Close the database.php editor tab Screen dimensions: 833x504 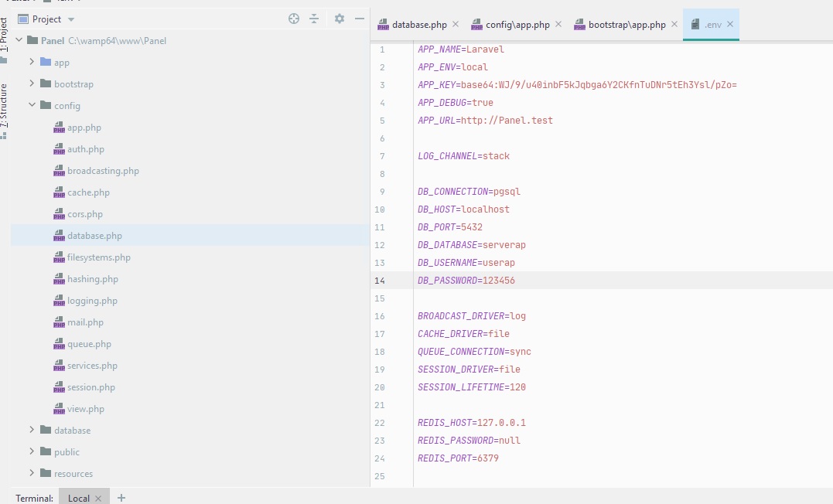455,24
